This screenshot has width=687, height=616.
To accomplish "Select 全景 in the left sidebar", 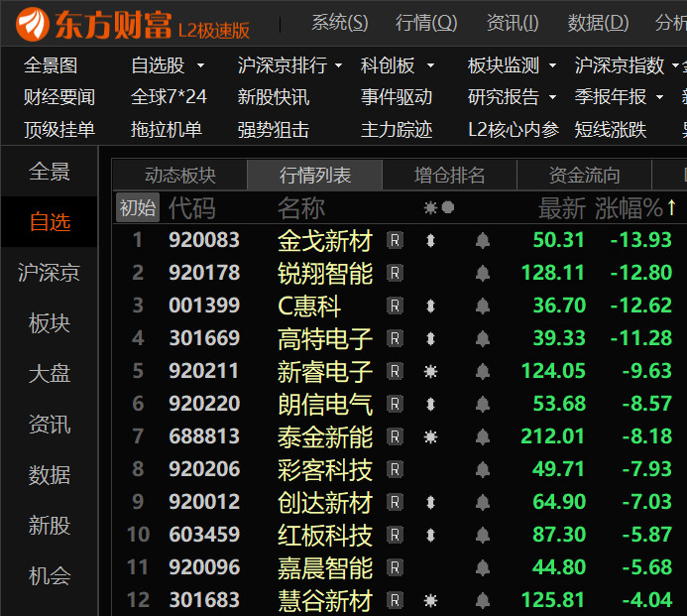I will (50, 172).
